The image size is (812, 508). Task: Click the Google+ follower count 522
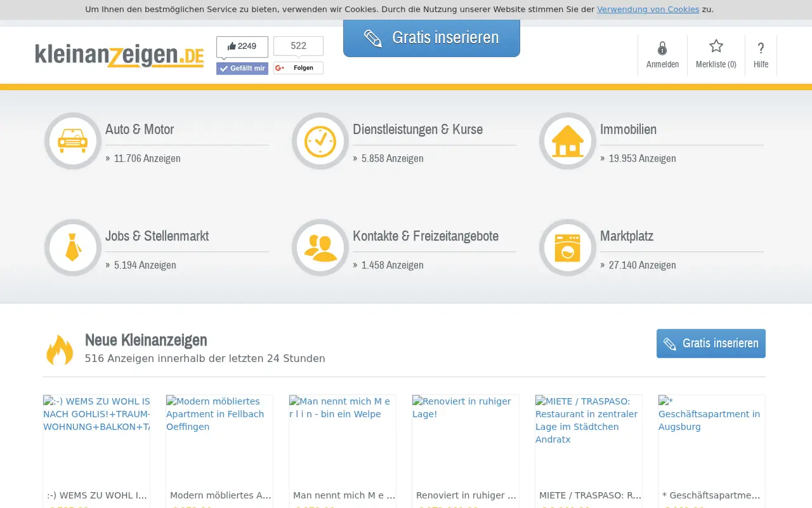pyautogui.click(x=298, y=46)
